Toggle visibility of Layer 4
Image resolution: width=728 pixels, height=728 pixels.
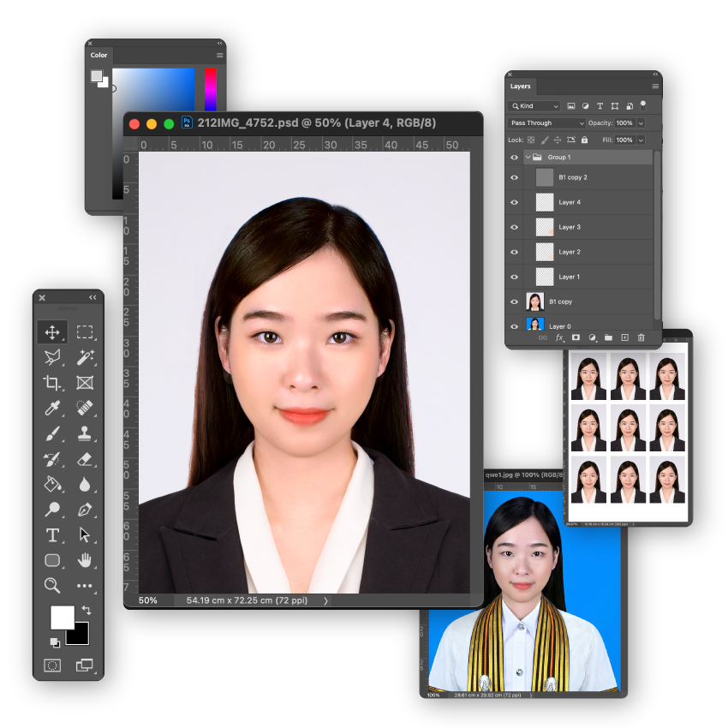click(x=514, y=202)
